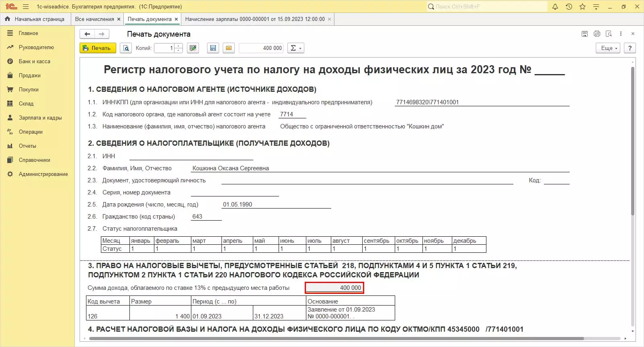Open the Банк и касса section
This screenshot has height=347, width=644.
tap(35, 62)
